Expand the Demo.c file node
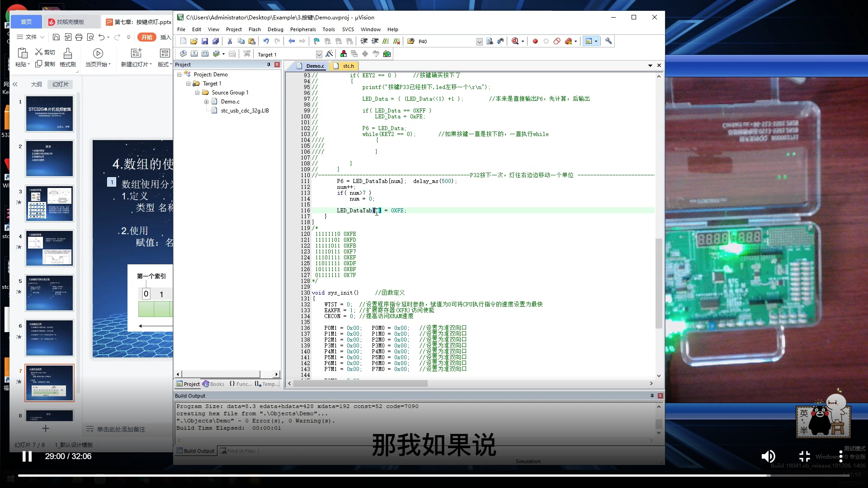Viewport: 868px width, 488px height. (207, 102)
